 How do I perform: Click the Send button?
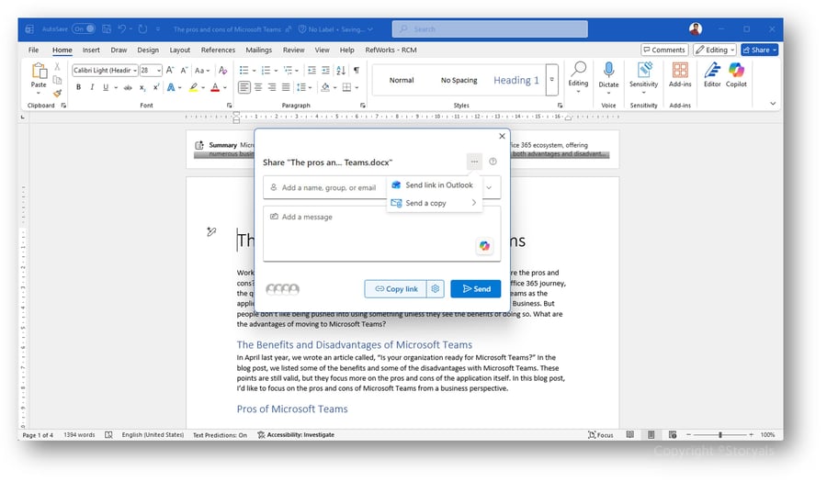476,288
